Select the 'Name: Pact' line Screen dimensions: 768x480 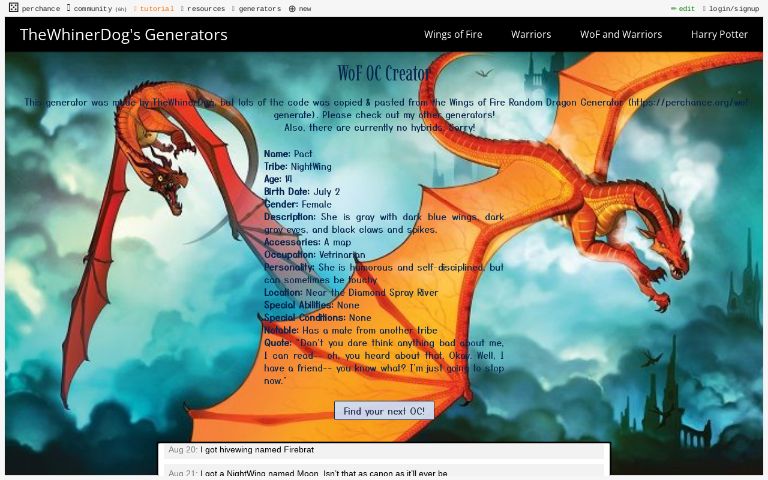point(288,154)
